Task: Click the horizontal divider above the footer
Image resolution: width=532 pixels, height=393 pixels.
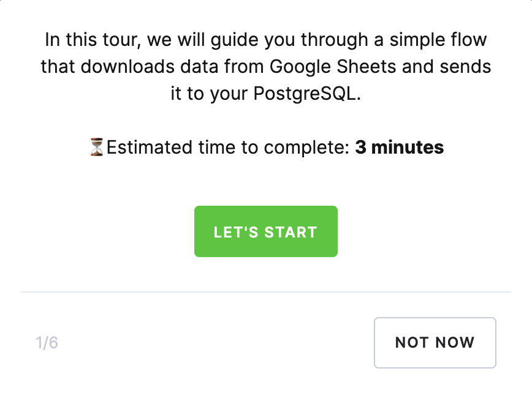Action: (265, 293)
